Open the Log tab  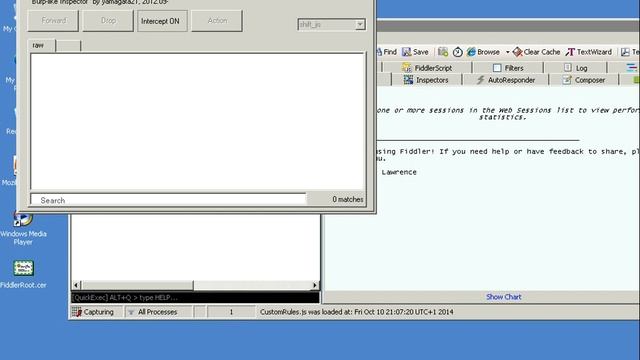pyautogui.click(x=576, y=68)
